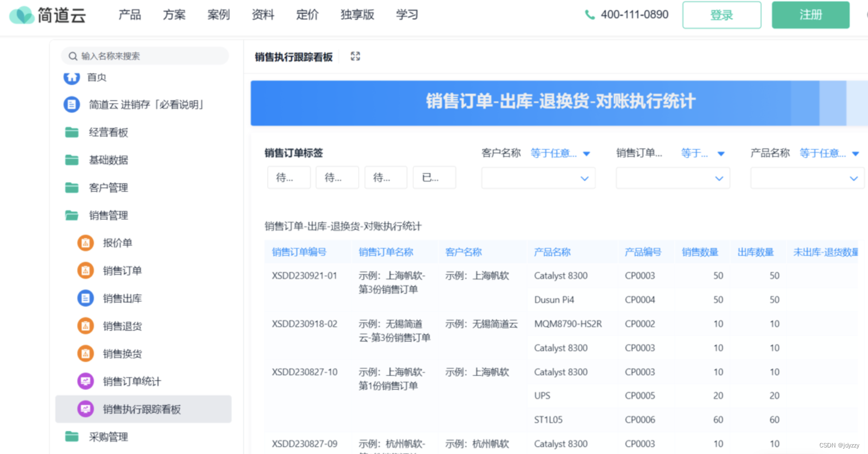Select the 销售订单统计 purple chart icon
Viewport: 868px width, 454px height.
pyautogui.click(x=85, y=381)
